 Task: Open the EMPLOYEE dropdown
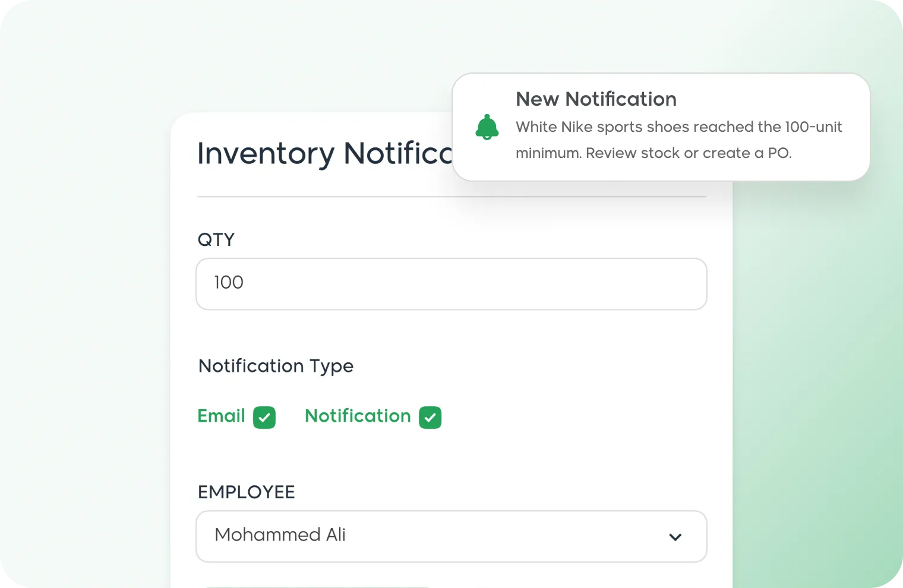(451, 536)
